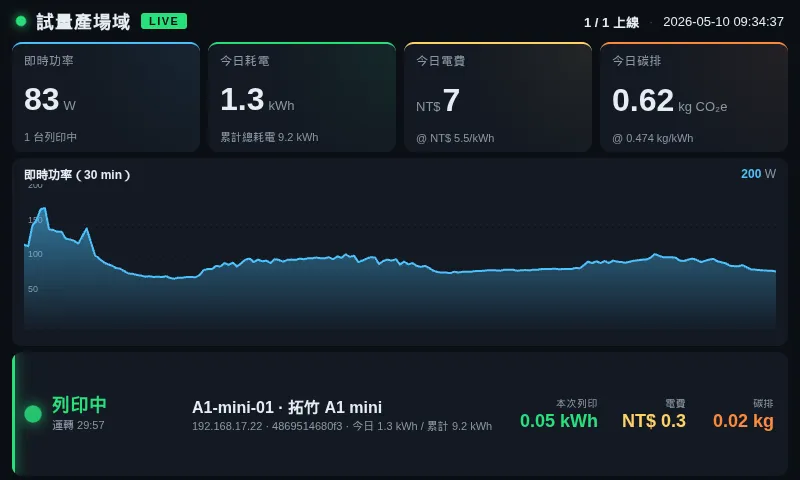Open the 今日耗電 1.3 kWh card

pyautogui.click(x=302, y=97)
